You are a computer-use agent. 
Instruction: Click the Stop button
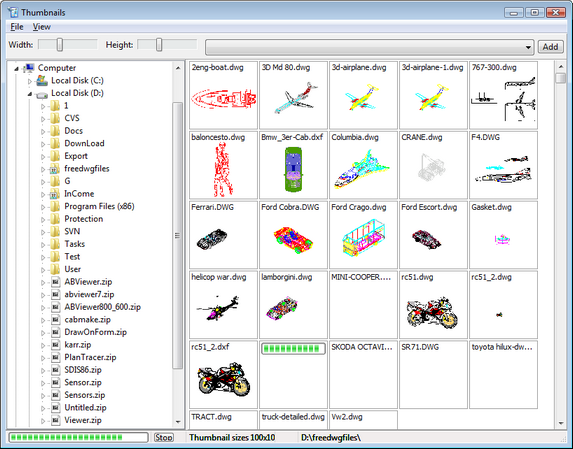tap(163, 437)
